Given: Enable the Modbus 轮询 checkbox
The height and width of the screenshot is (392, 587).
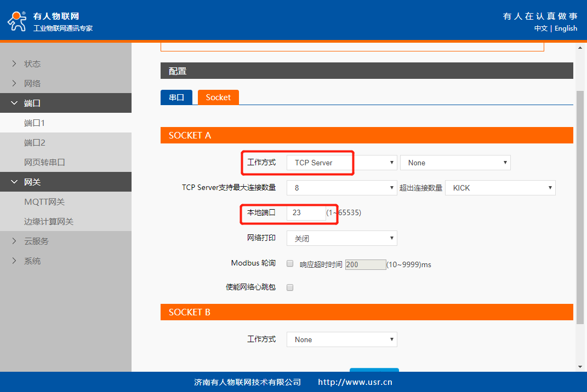Looking at the screenshot, I should [290, 264].
